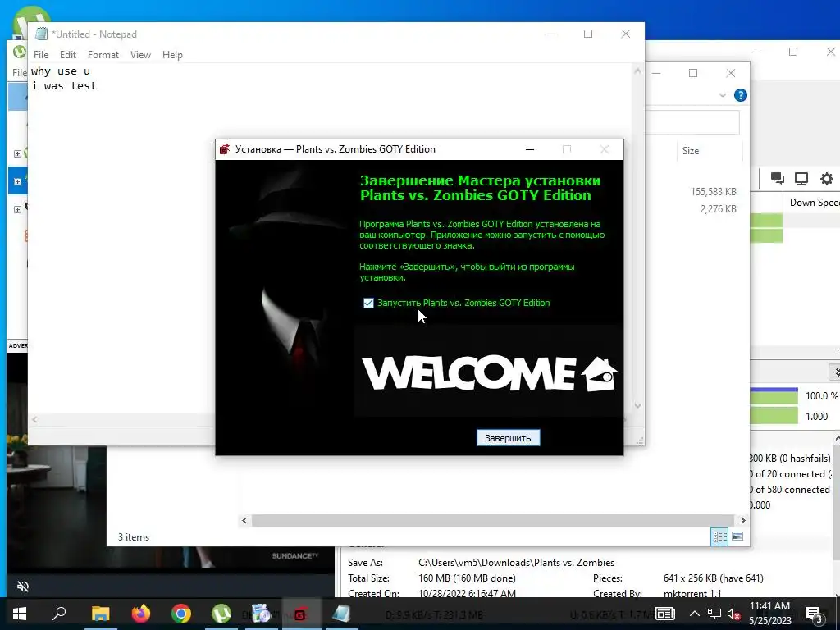Click the network tray icon
Screen dimensions: 840x630
(x=714, y=614)
